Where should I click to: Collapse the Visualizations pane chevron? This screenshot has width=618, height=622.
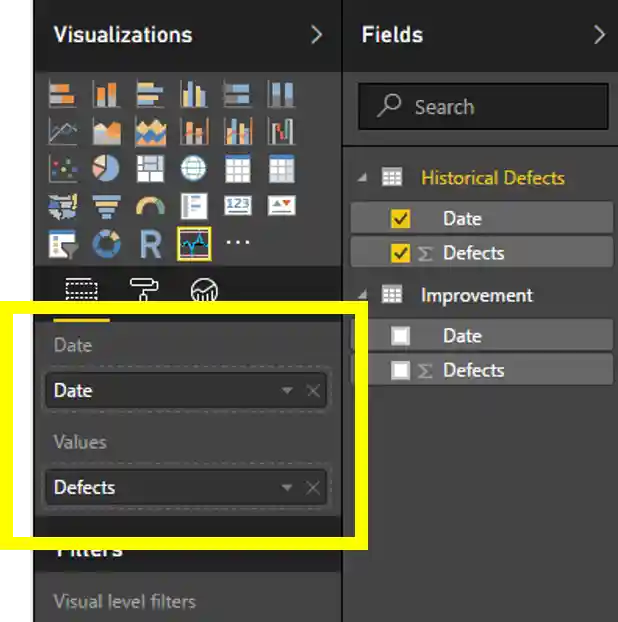pos(317,35)
